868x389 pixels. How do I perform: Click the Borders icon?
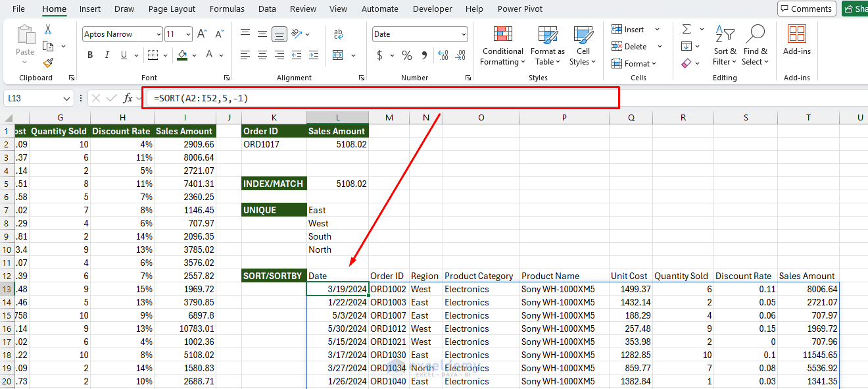tap(153, 55)
